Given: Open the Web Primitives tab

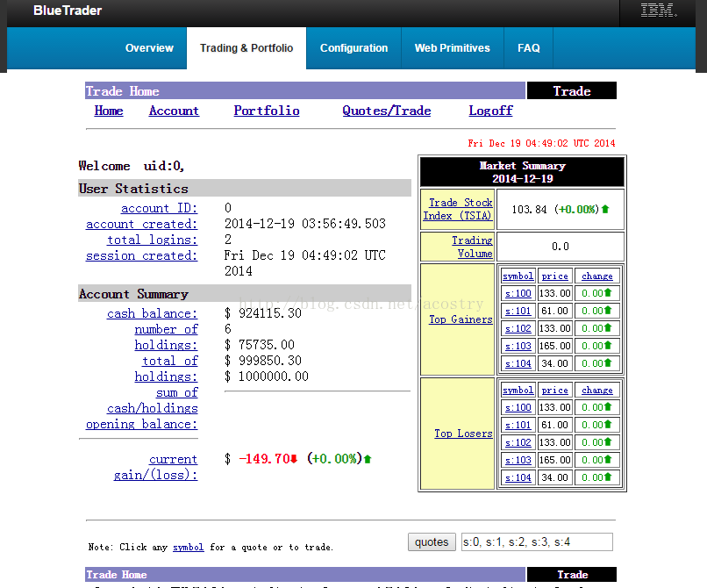Looking at the screenshot, I should (452, 48).
